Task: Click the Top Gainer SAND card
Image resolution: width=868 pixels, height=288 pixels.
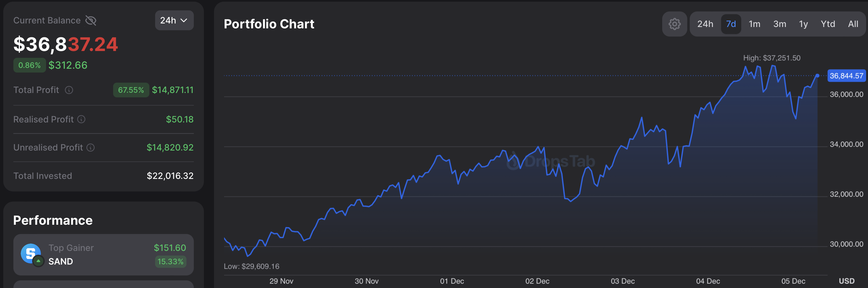Action: tap(103, 255)
